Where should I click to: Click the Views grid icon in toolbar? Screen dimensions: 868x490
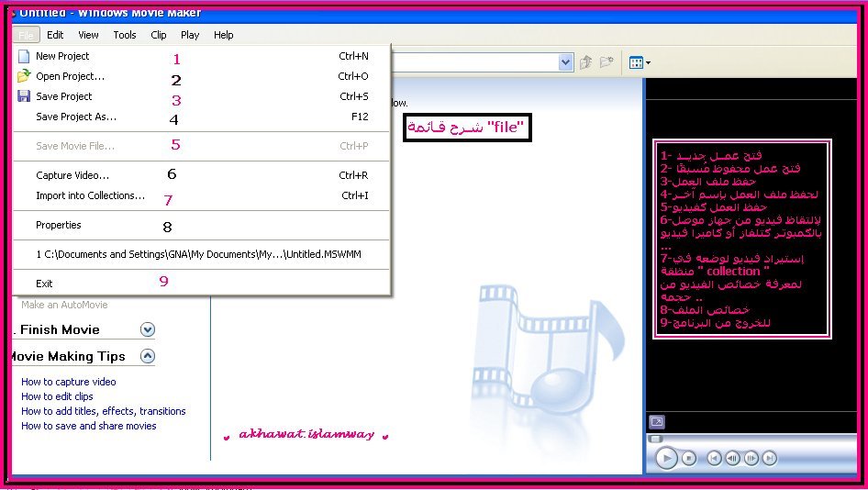[x=636, y=62]
